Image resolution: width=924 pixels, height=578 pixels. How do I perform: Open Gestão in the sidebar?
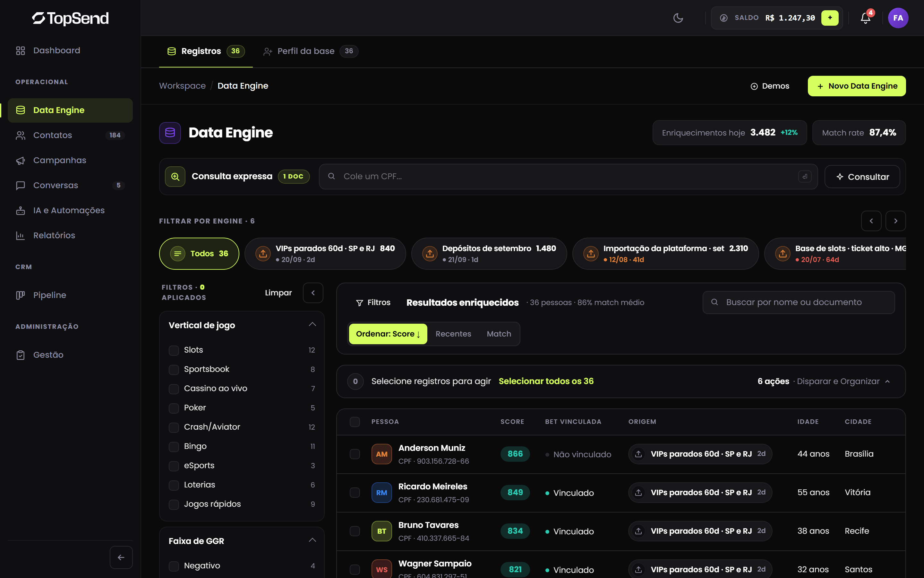pyautogui.click(x=70, y=355)
